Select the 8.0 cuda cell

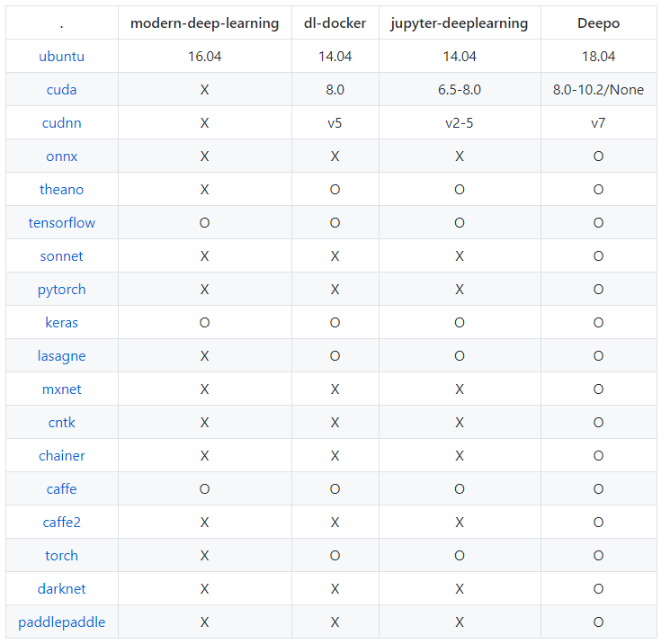point(335,90)
